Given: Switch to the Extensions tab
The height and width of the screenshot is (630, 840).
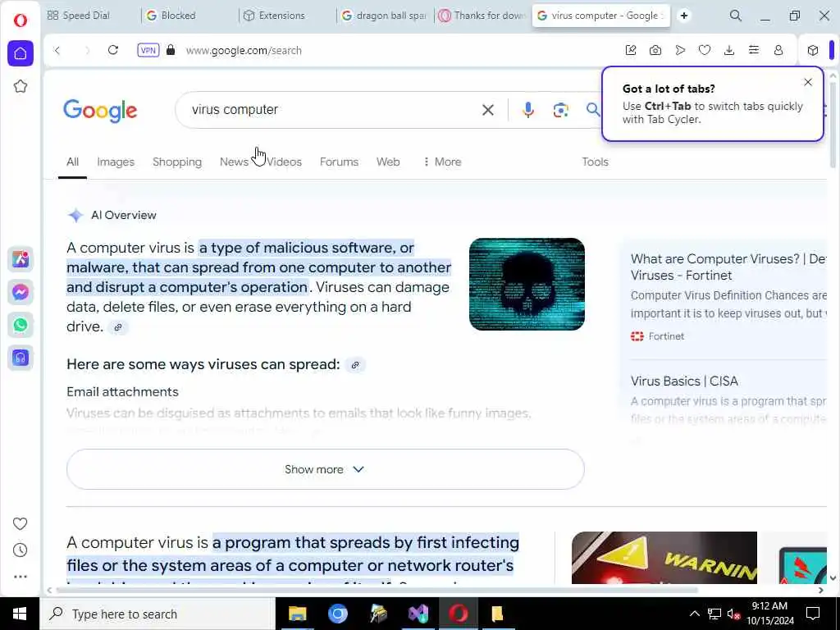Looking at the screenshot, I should [x=285, y=16].
